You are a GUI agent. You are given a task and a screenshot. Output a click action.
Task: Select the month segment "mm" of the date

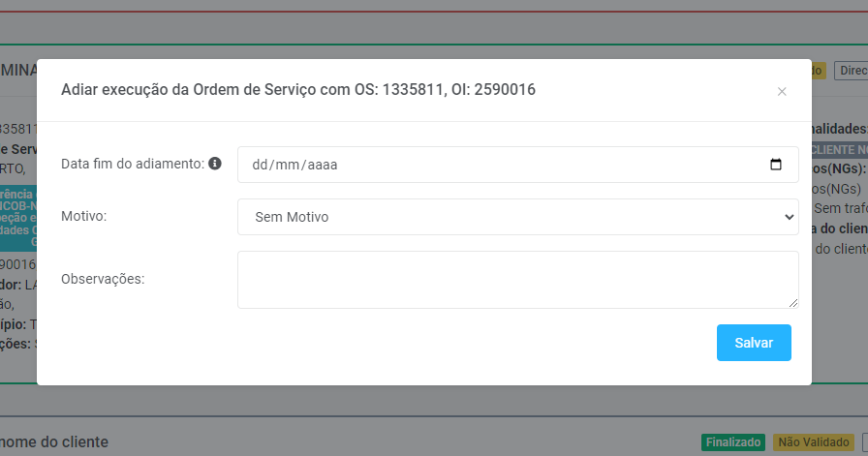click(286, 165)
